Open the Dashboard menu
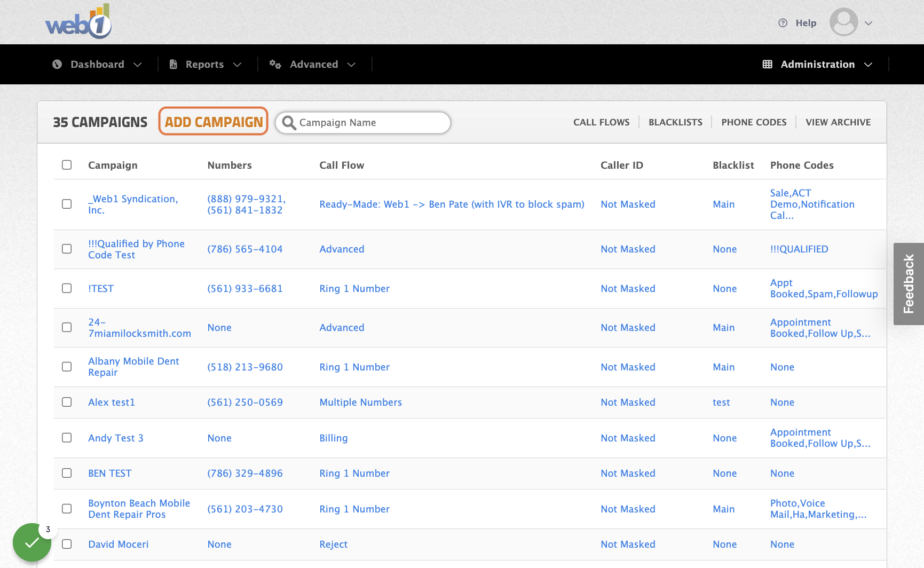The image size is (924, 568). pos(97,64)
